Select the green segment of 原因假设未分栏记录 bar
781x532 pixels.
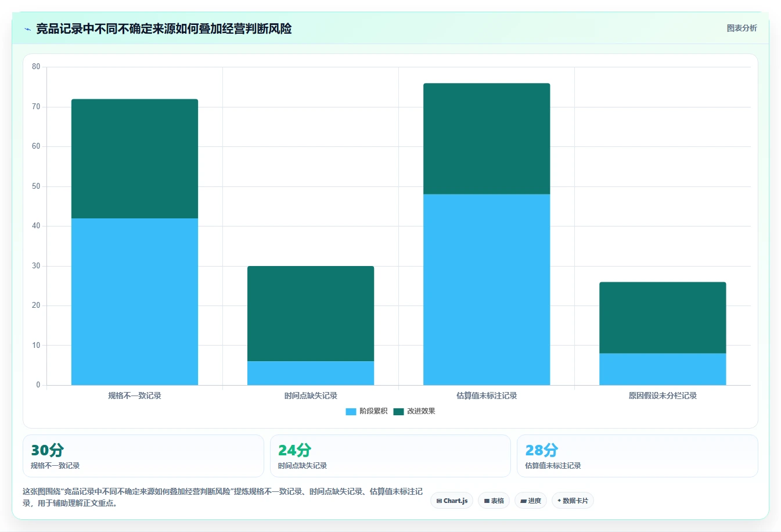[x=663, y=318]
